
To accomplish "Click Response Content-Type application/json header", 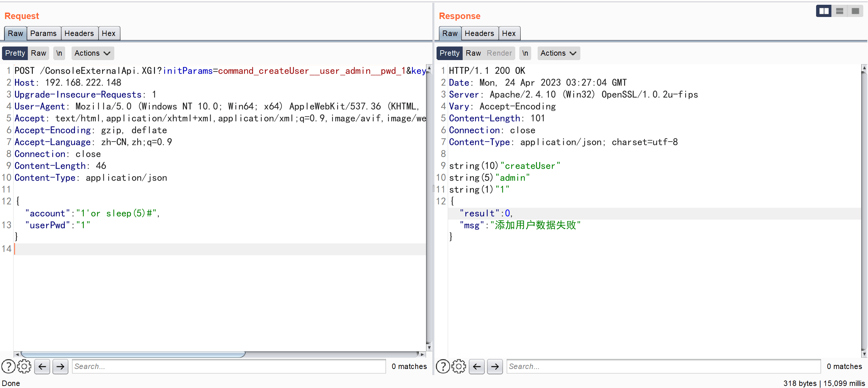I will [x=563, y=142].
